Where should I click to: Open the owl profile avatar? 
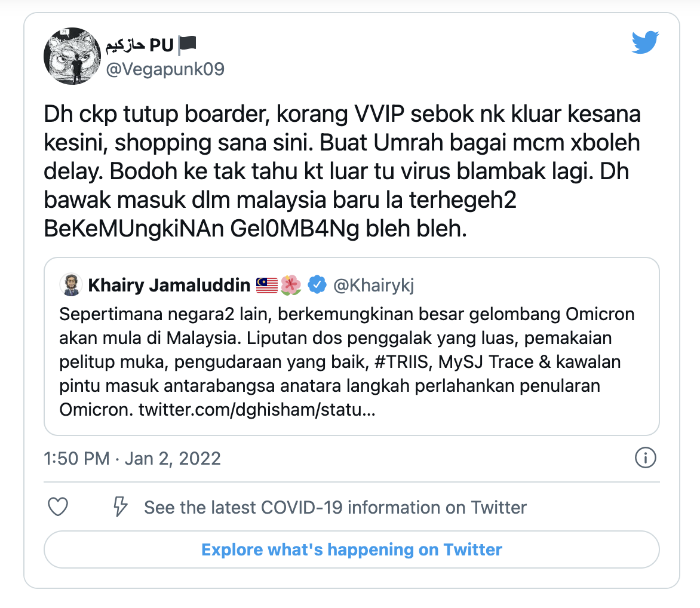(72, 56)
